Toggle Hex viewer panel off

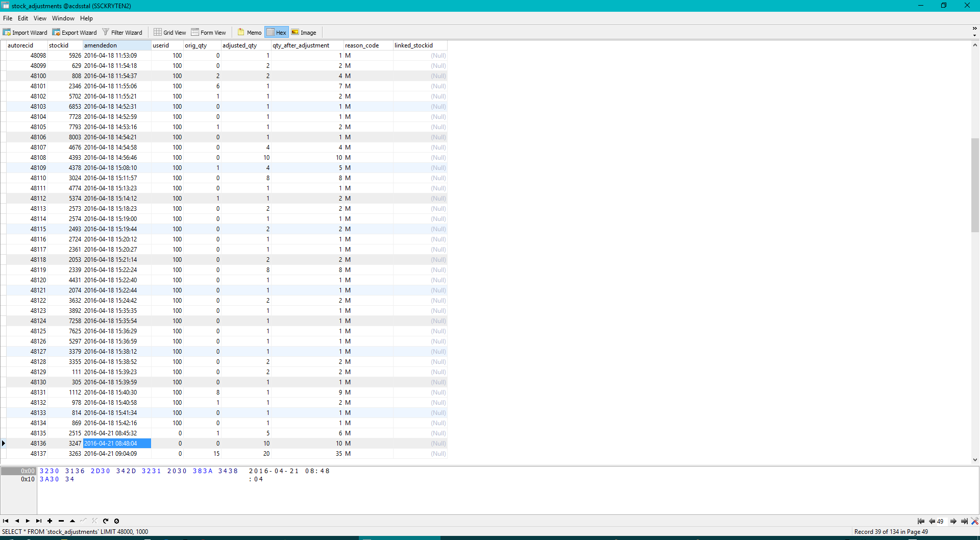(x=276, y=33)
